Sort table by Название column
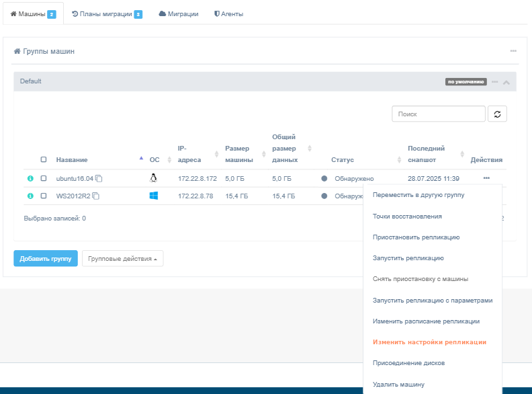The width and height of the screenshot is (532, 394). (x=72, y=160)
